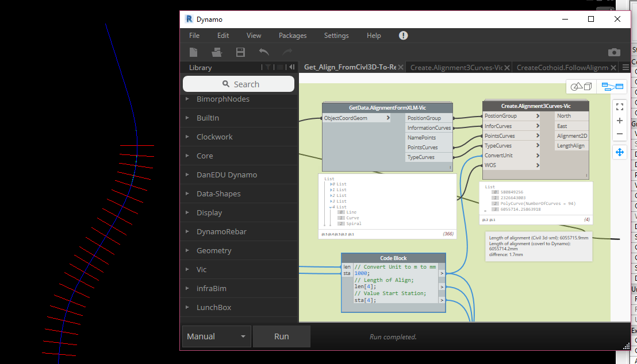Open the Manual run mode dropdown
The width and height of the screenshot is (637, 364).
216,336
